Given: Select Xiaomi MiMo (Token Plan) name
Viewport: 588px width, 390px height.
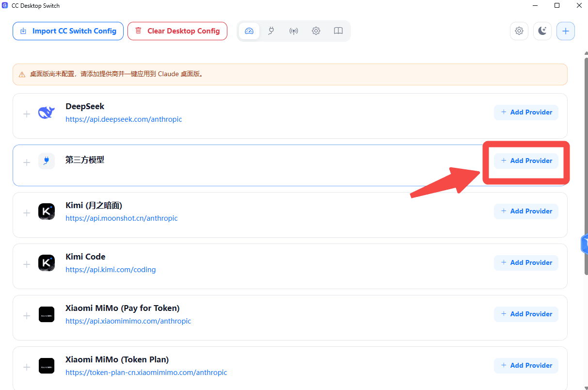Looking at the screenshot, I should pos(117,359).
